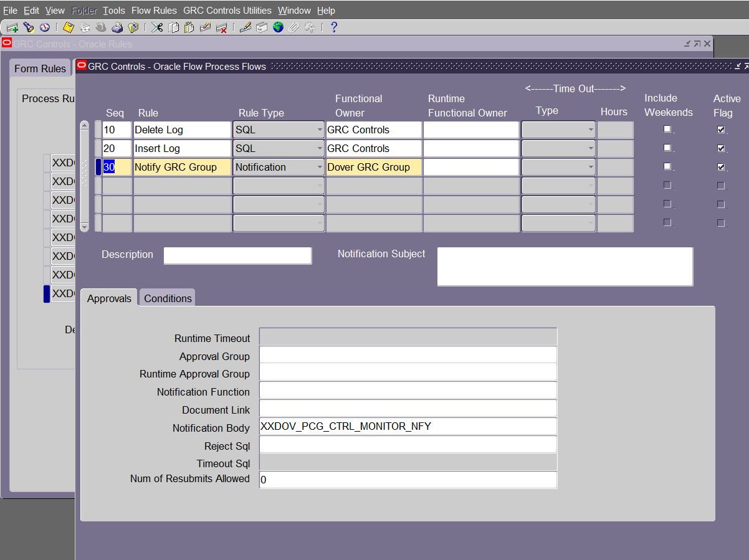The width and height of the screenshot is (749, 560).
Task: Uncheck Active Flag for Notify GRC Group
Action: pos(721,167)
